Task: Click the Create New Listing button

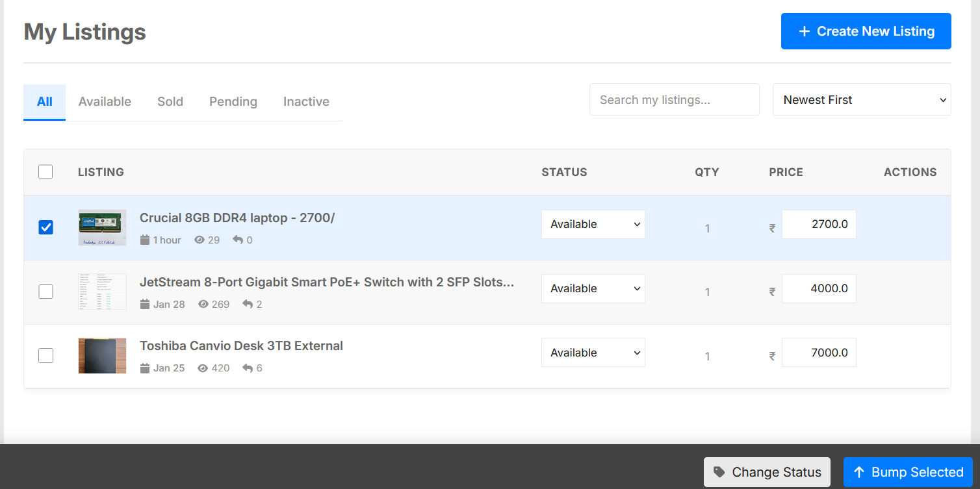Action: [866, 31]
